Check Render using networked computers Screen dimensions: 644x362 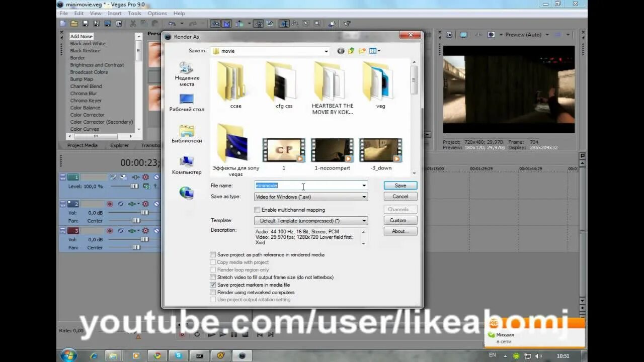pyautogui.click(x=213, y=293)
